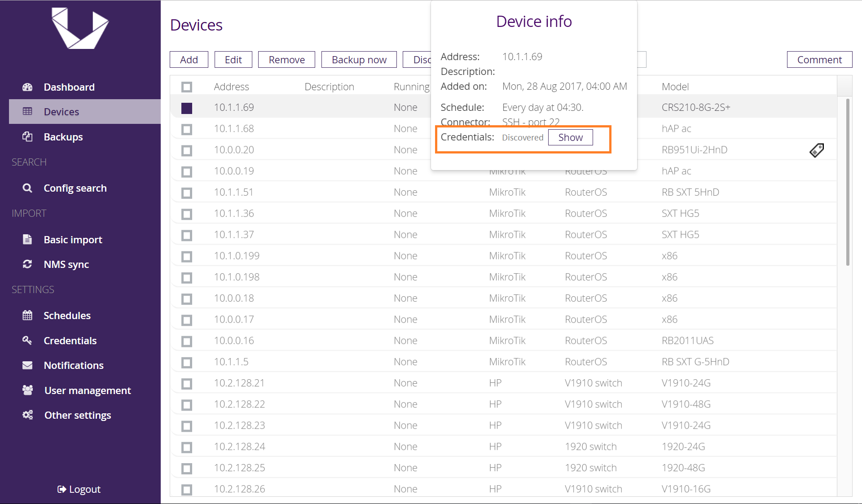This screenshot has height=504, width=862.
Task: Click the Edit button
Action: (x=233, y=60)
